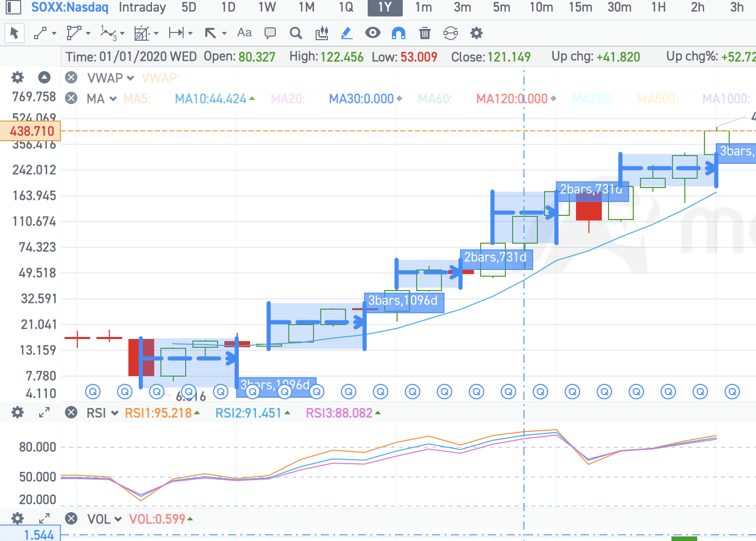Click the magnifier zoom tool

click(296, 33)
